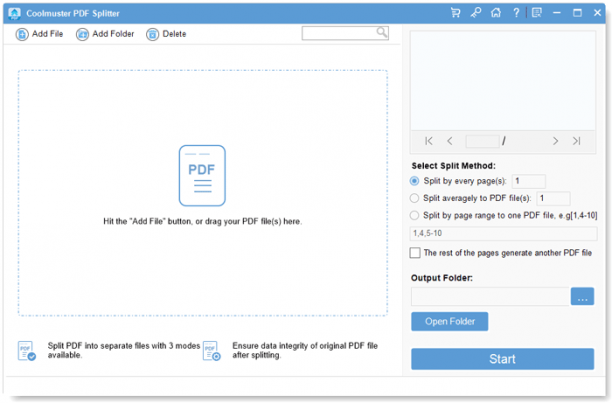612x403 pixels.
Task: Minimize the PDF Splitter window
Action: (x=557, y=13)
